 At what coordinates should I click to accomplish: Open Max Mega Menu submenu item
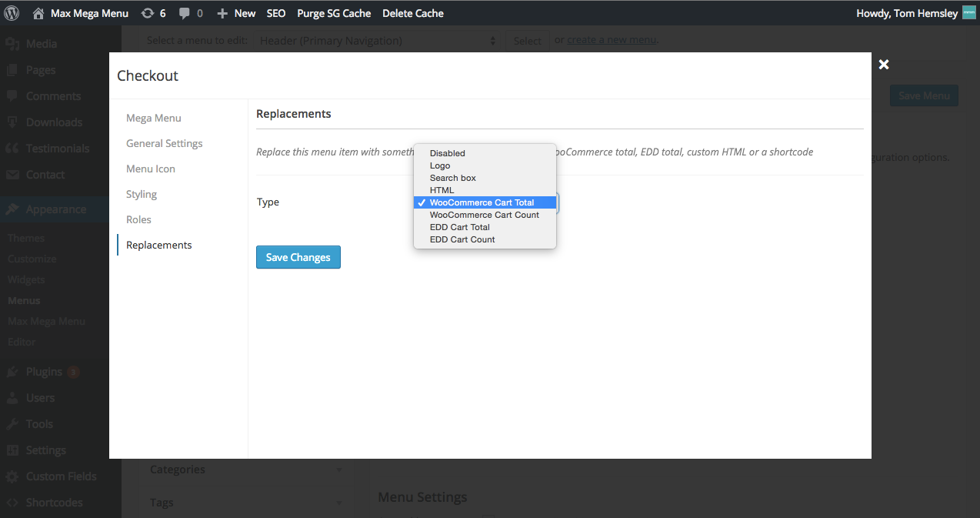click(x=46, y=321)
